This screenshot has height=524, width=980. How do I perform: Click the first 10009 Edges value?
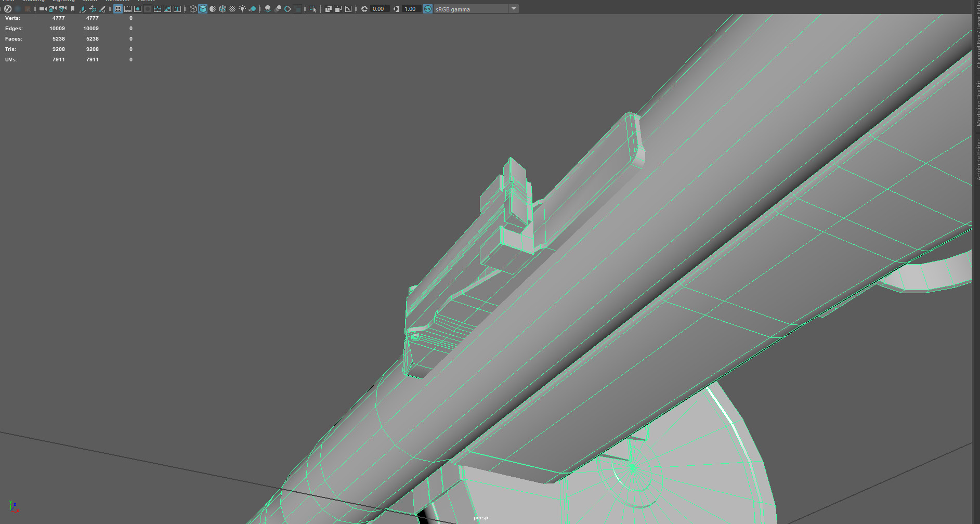pos(57,29)
